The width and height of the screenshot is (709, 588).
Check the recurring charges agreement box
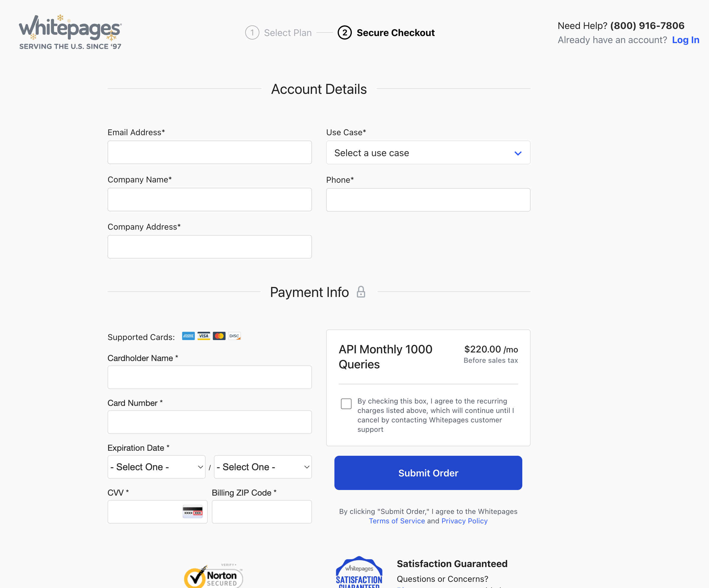pyautogui.click(x=346, y=404)
